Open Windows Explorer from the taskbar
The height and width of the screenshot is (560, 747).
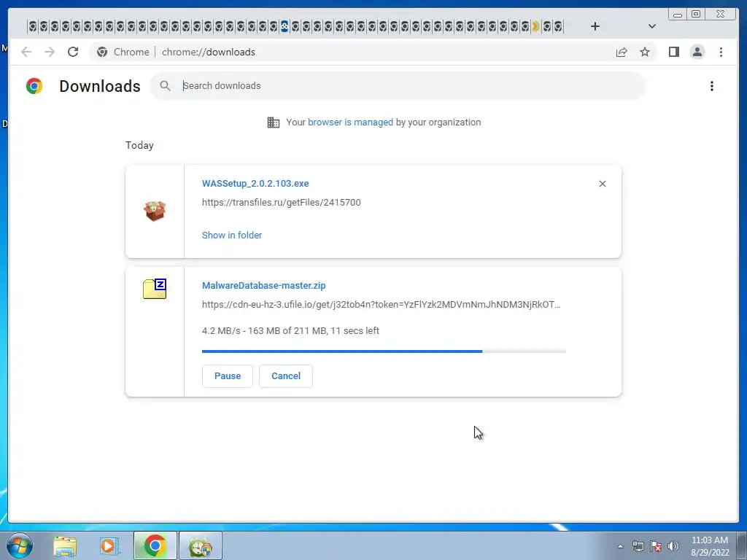pyautogui.click(x=65, y=546)
